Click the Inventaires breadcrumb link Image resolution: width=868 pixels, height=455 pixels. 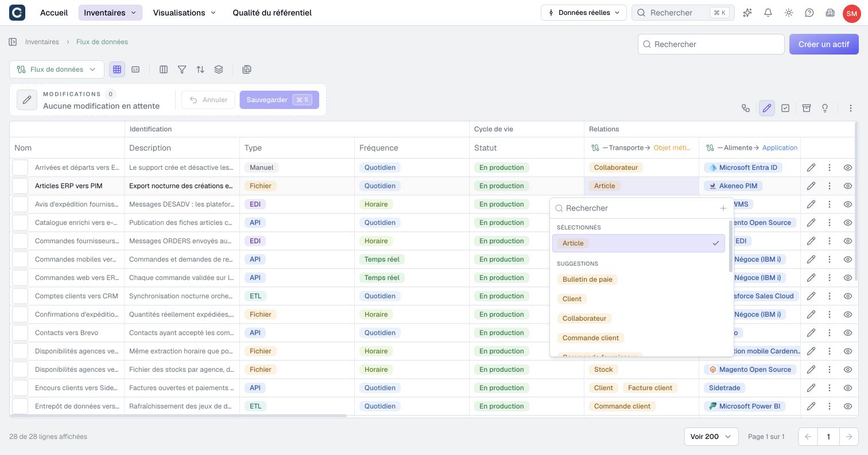pyautogui.click(x=42, y=42)
